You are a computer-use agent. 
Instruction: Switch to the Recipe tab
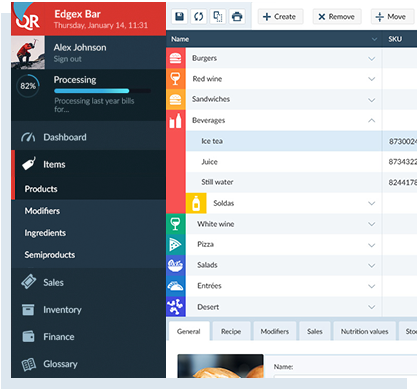point(231,331)
